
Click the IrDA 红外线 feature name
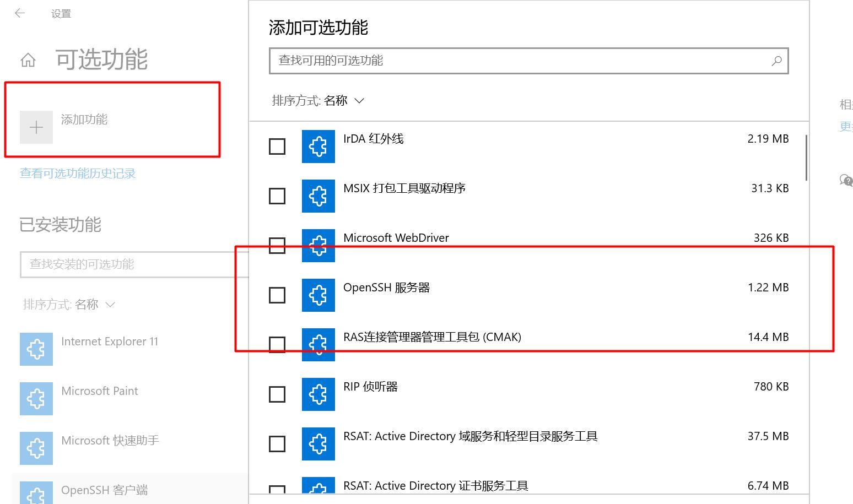click(x=374, y=139)
